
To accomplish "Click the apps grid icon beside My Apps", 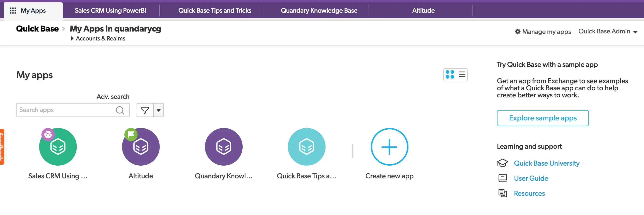I will click(12, 10).
